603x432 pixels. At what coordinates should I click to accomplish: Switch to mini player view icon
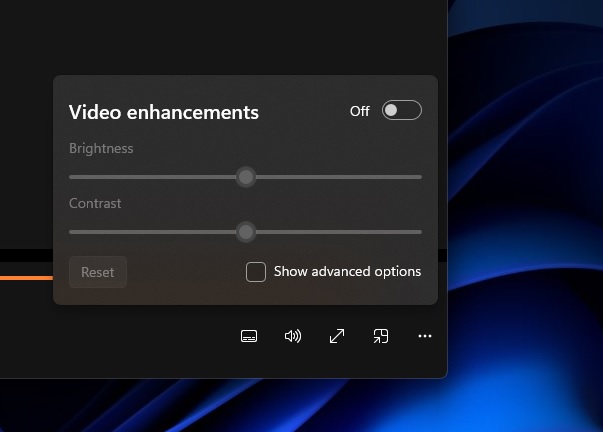tap(381, 336)
